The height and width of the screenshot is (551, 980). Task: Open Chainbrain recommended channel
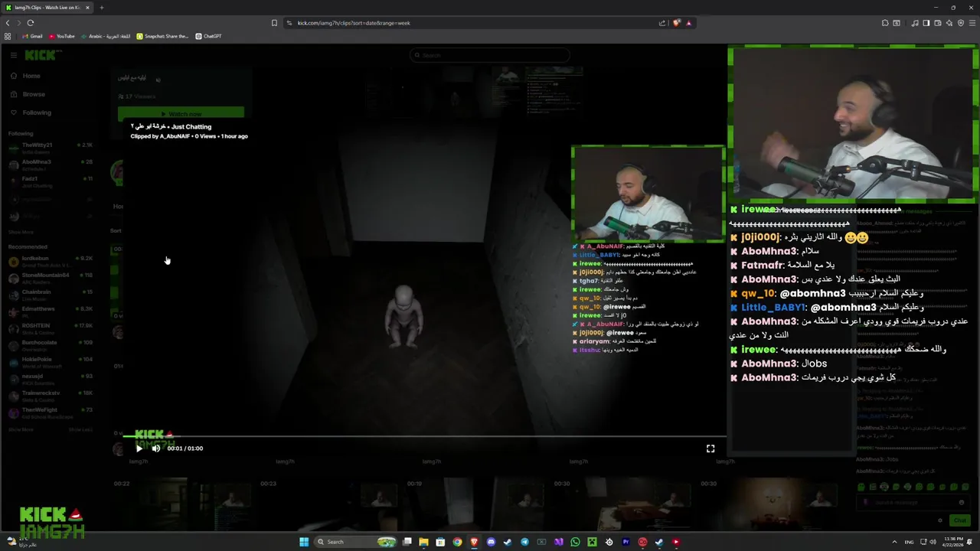(x=51, y=295)
